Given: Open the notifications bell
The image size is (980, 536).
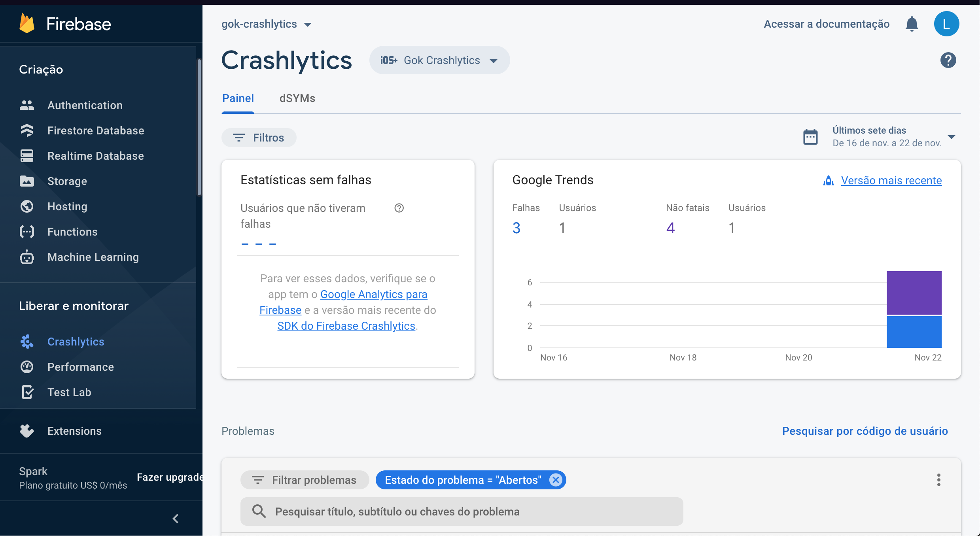Looking at the screenshot, I should 912,24.
